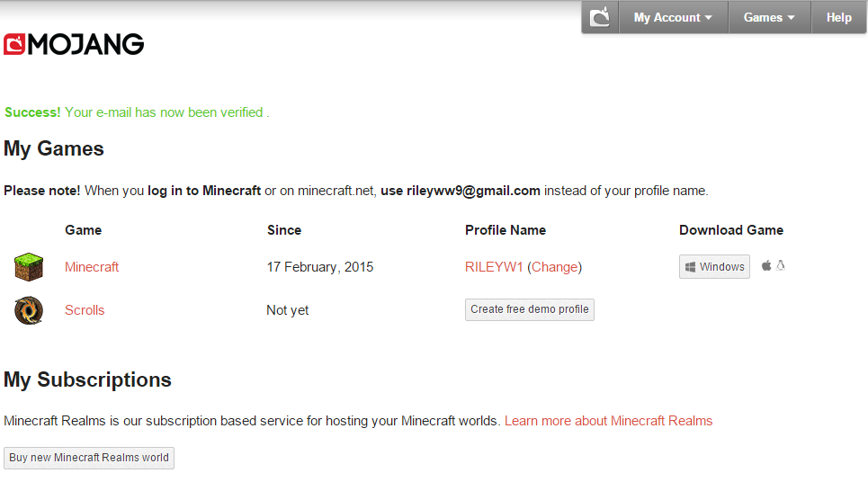Click the 'Since' column header
Image resolution: width=868 pixels, height=500 pixels.
pyautogui.click(x=284, y=230)
